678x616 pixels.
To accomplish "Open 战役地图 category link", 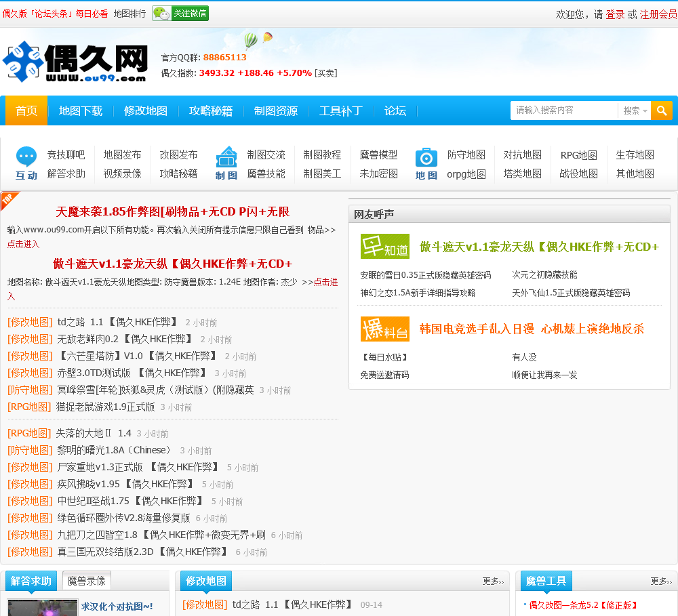I will [x=578, y=173].
